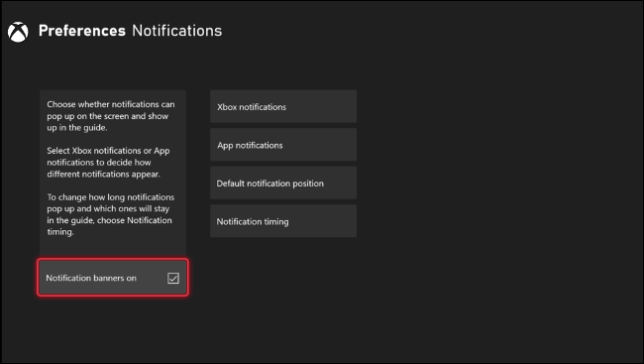Open App notifications settings

click(x=283, y=145)
